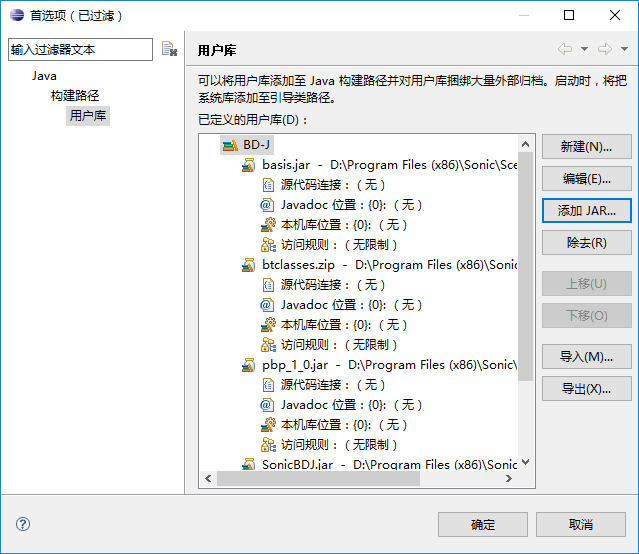Click source attachment icon under basis.jar
The image size is (639, 554).
tap(268, 185)
